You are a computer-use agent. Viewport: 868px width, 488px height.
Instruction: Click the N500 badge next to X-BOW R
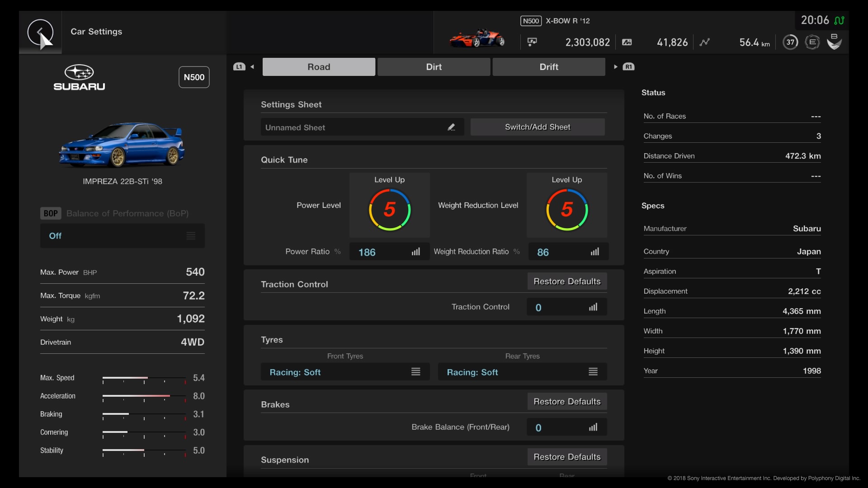pos(531,21)
